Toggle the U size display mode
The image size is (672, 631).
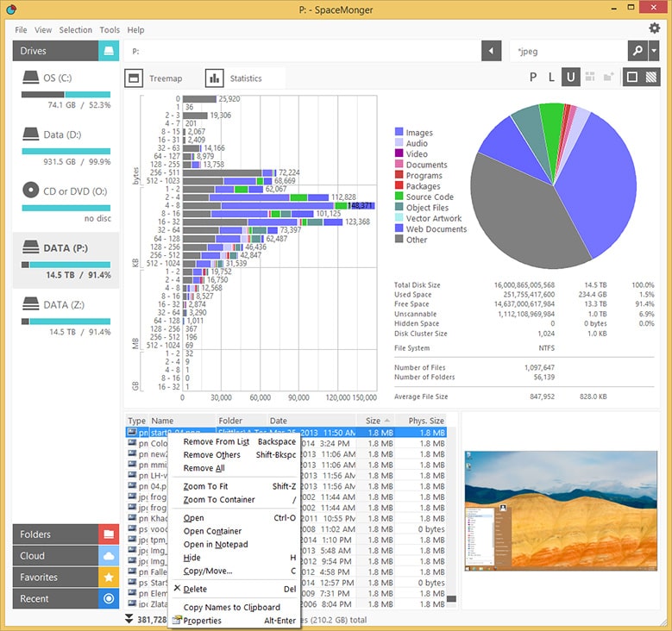click(570, 77)
